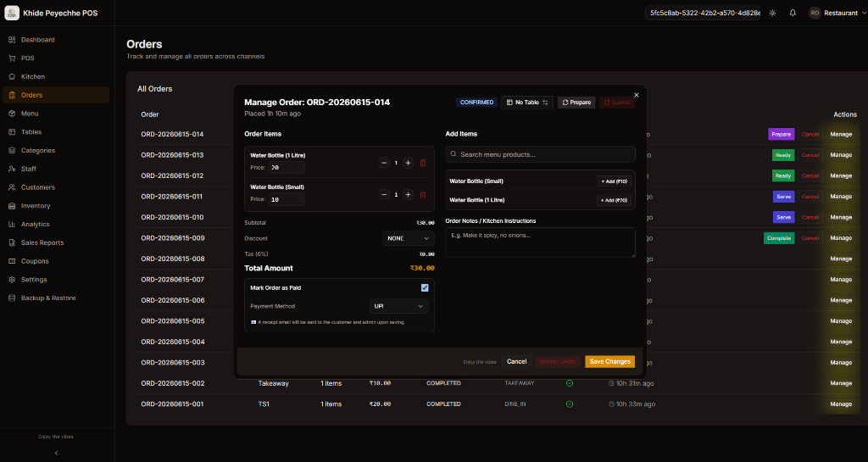868x462 pixels.
Task: Open Tables from the sidebar
Action: tap(55, 132)
